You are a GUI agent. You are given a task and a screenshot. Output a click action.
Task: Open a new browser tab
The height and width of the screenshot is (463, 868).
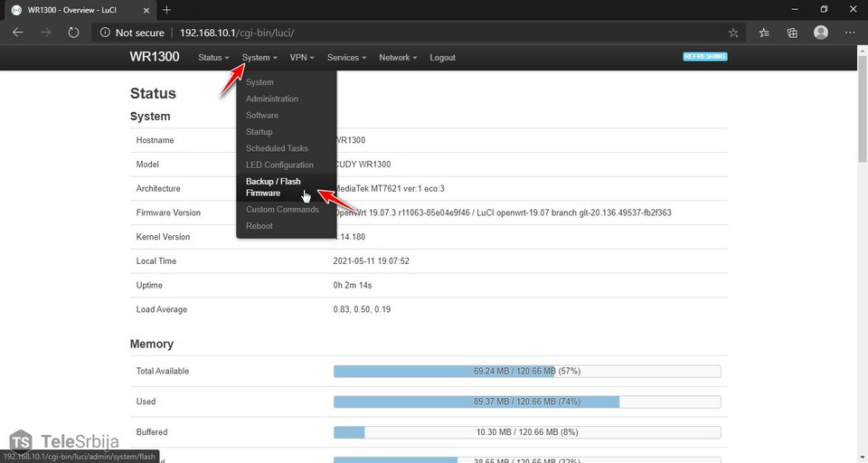click(x=166, y=10)
